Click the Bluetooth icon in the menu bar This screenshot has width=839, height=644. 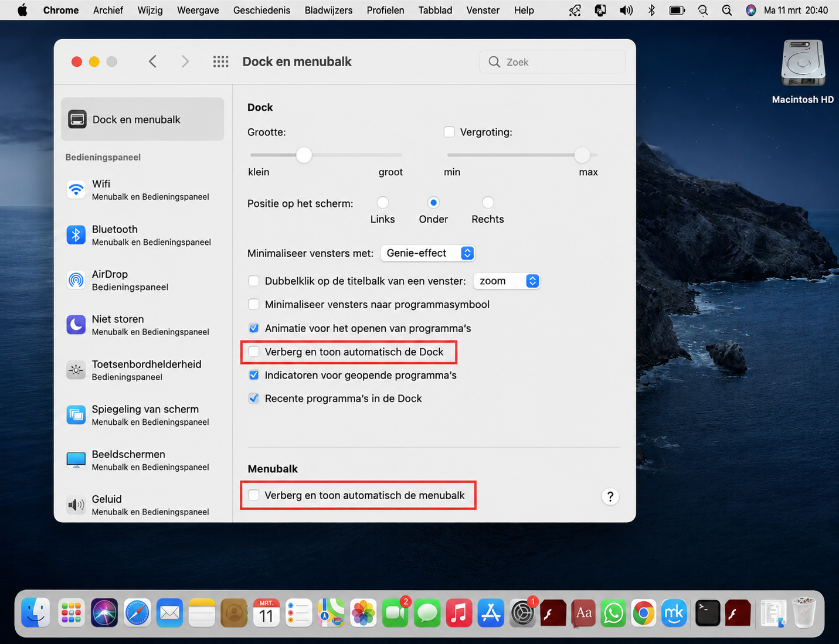[651, 10]
